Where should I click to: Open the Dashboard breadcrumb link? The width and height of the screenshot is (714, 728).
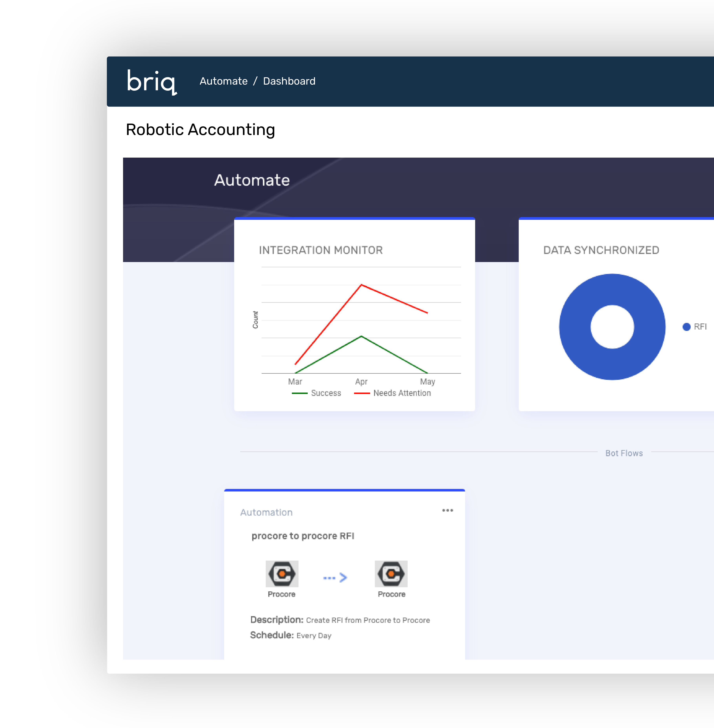click(x=289, y=81)
